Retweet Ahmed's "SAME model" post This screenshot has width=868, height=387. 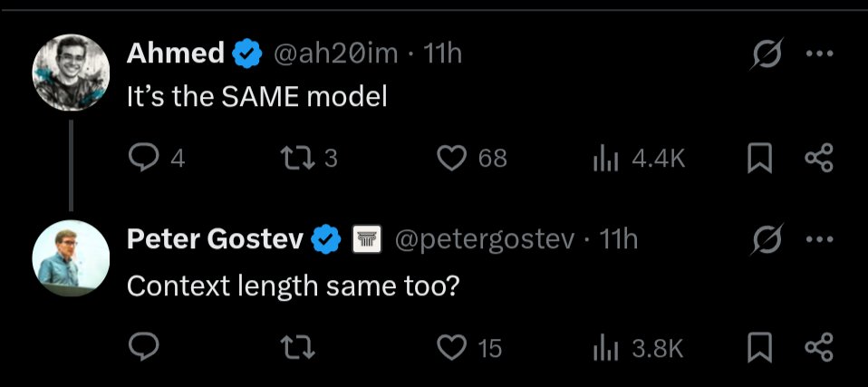coord(298,159)
